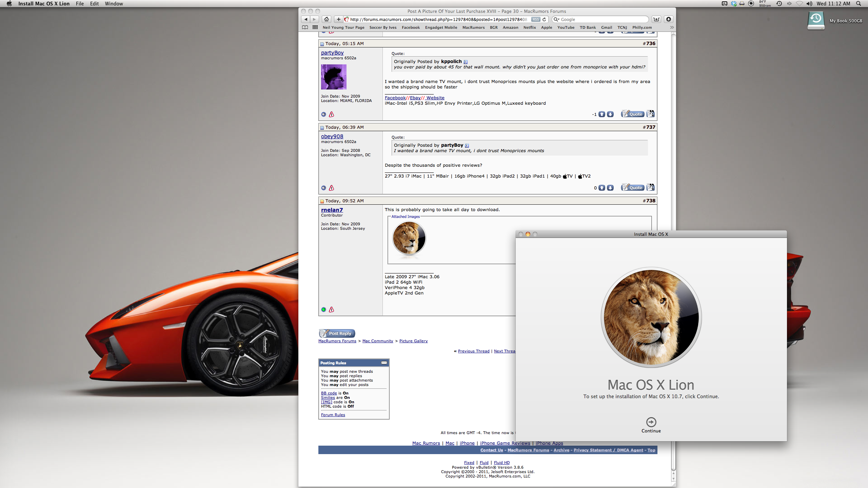Show bookmarks with open-book icon
Viewport: 868px width, 488px height.
305,27
